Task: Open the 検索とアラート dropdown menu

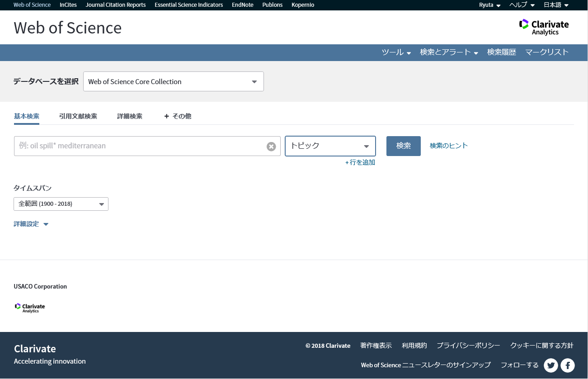Action: pos(449,52)
